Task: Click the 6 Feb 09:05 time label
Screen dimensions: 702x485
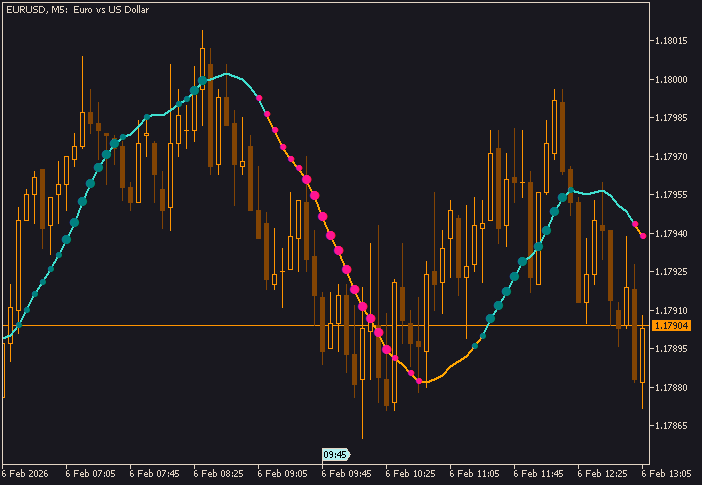Action: (x=282, y=474)
